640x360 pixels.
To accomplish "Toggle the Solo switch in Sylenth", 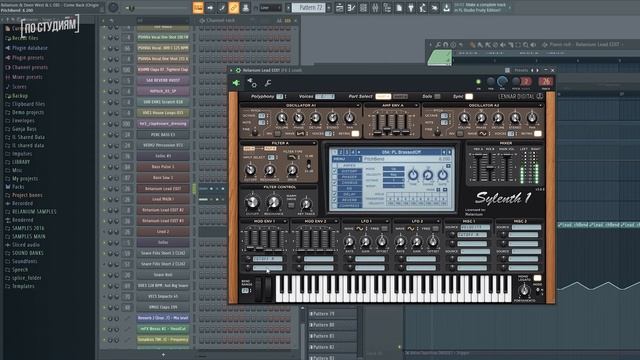I will point(437,96).
